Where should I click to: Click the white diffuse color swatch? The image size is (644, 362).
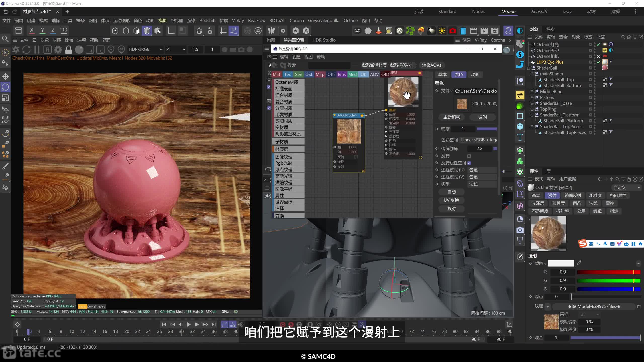(561, 263)
